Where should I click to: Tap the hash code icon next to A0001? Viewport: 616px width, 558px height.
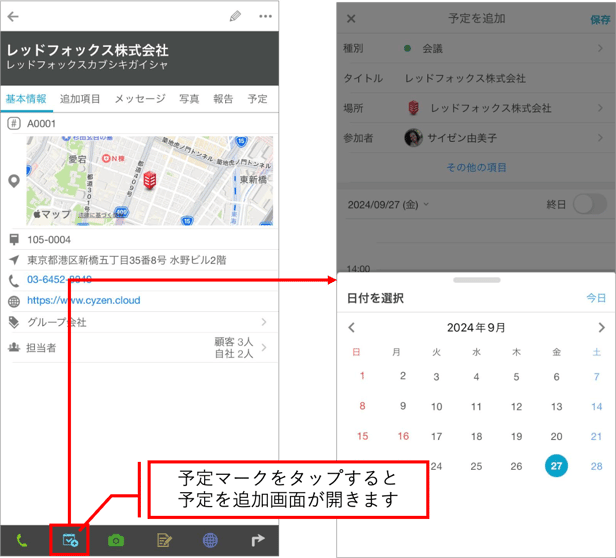[14, 124]
